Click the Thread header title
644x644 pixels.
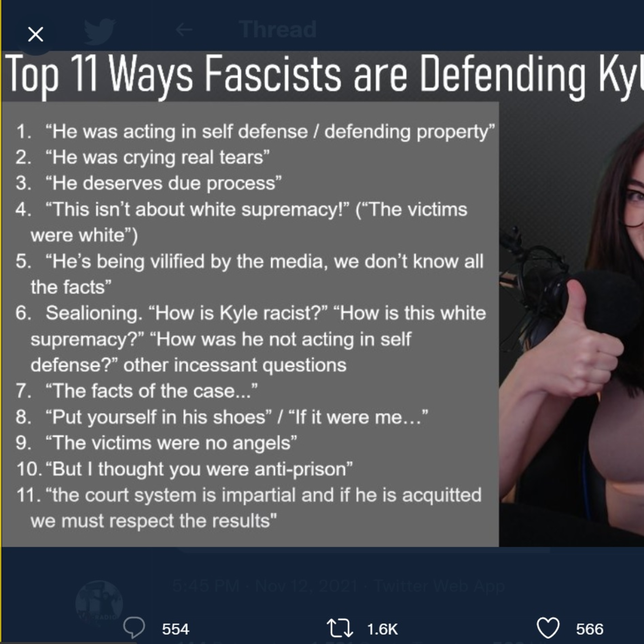click(x=278, y=29)
